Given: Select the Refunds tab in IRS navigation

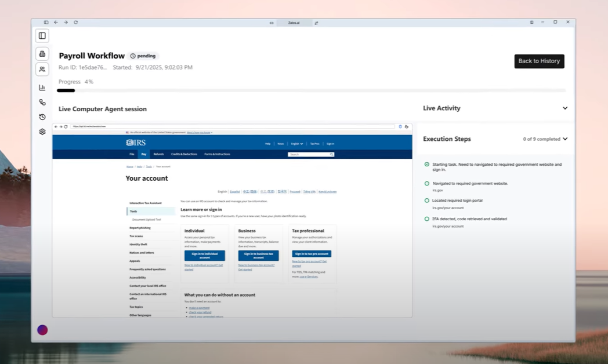Looking at the screenshot, I should pyautogui.click(x=158, y=154).
